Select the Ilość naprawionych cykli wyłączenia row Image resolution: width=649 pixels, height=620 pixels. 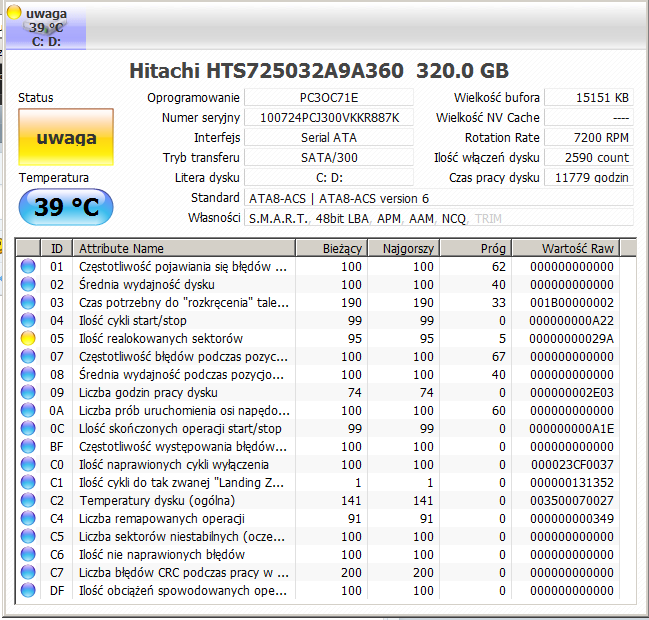(318, 465)
